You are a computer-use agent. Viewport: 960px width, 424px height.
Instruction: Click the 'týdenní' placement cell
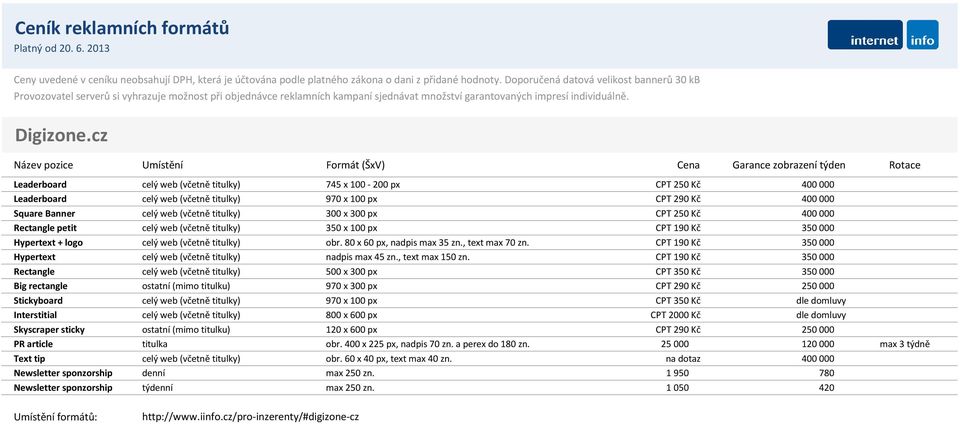point(158,388)
